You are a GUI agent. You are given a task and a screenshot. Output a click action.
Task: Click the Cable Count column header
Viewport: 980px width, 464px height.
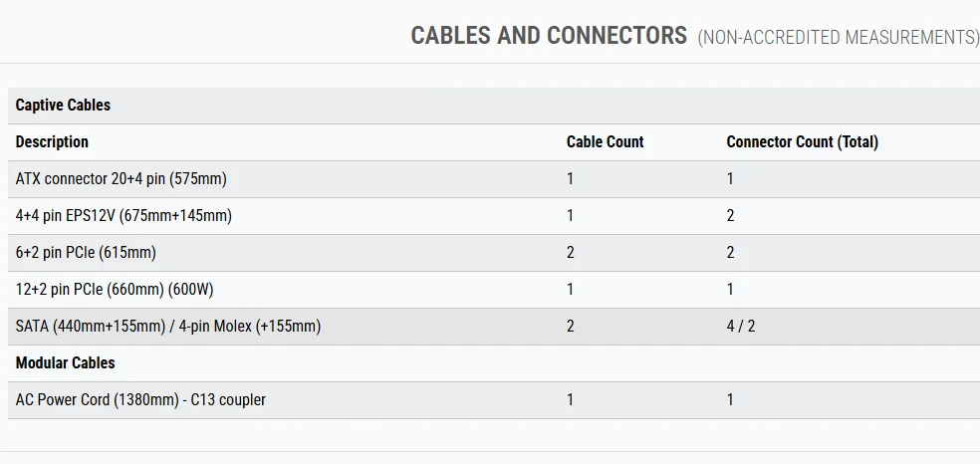(605, 141)
